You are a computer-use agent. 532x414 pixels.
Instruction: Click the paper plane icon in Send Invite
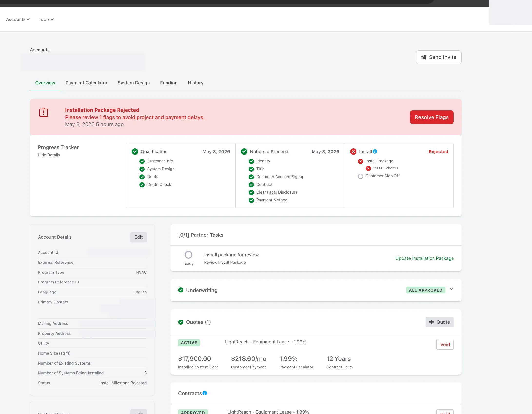coord(424,57)
